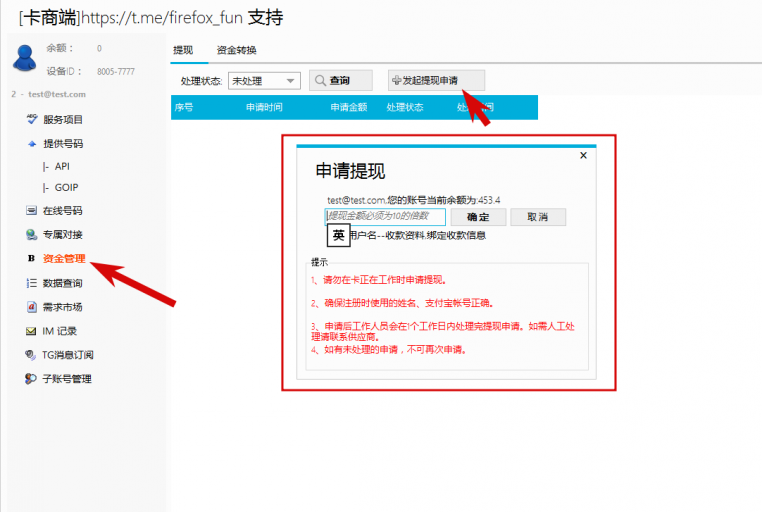The image size is (762, 512).
Task: Confirm withdrawal with 确定 button
Action: click(x=478, y=217)
